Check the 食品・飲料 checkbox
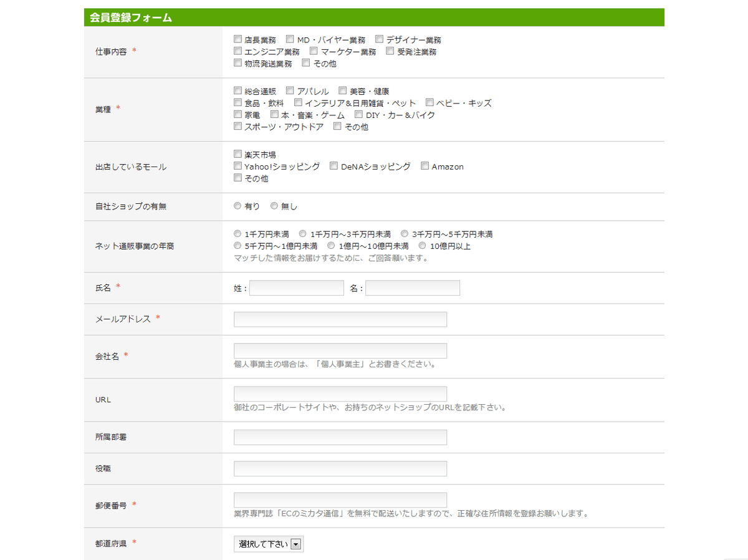This screenshot has width=748, height=560. click(x=237, y=103)
